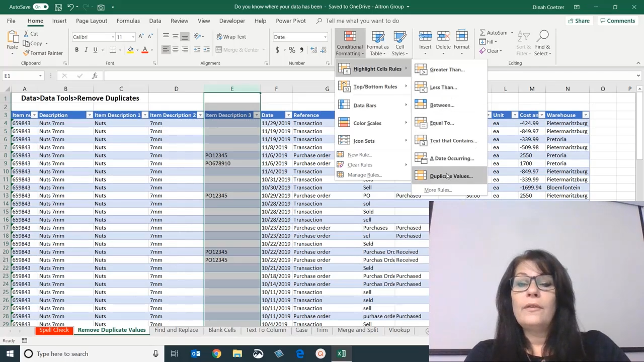Click the Format Painter brush
This screenshot has width=644, height=362.
pos(43,53)
